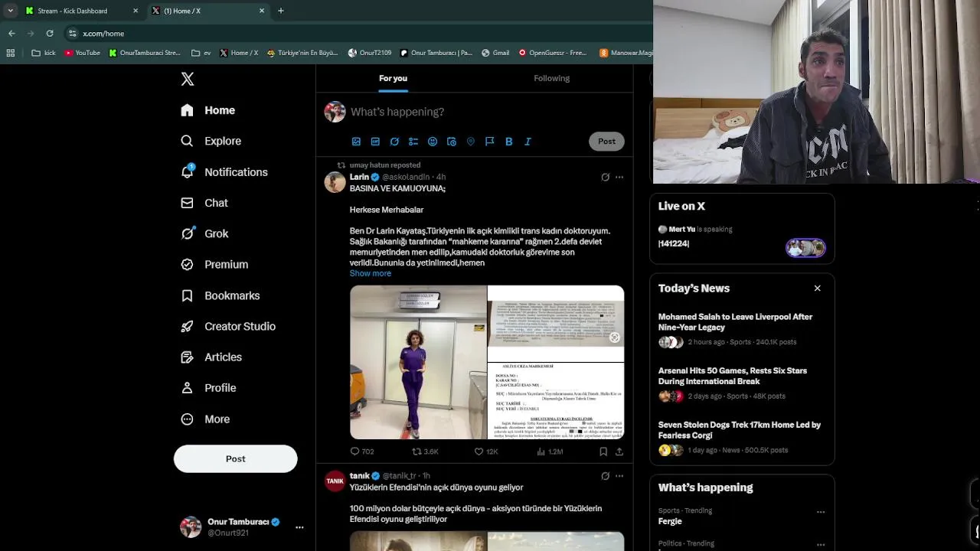Click Grok icon on Larin's post
The width and height of the screenshot is (980, 551).
[x=605, y=177]
